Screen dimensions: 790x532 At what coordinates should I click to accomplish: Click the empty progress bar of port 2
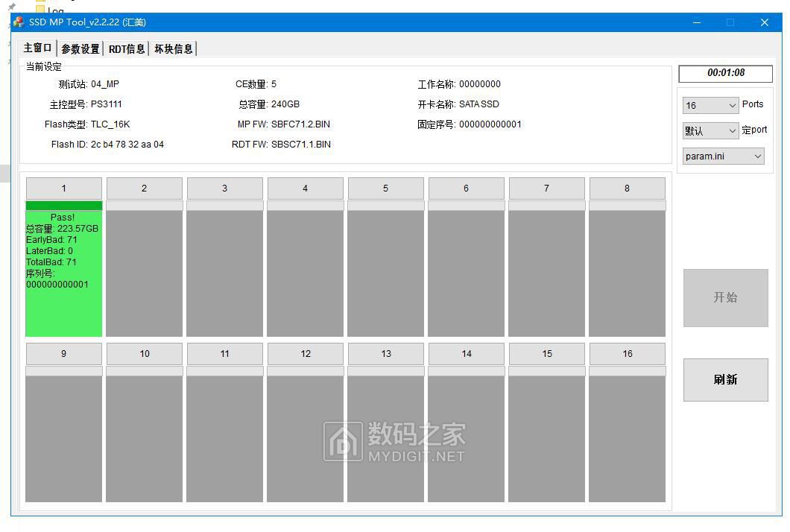point(144,206)
